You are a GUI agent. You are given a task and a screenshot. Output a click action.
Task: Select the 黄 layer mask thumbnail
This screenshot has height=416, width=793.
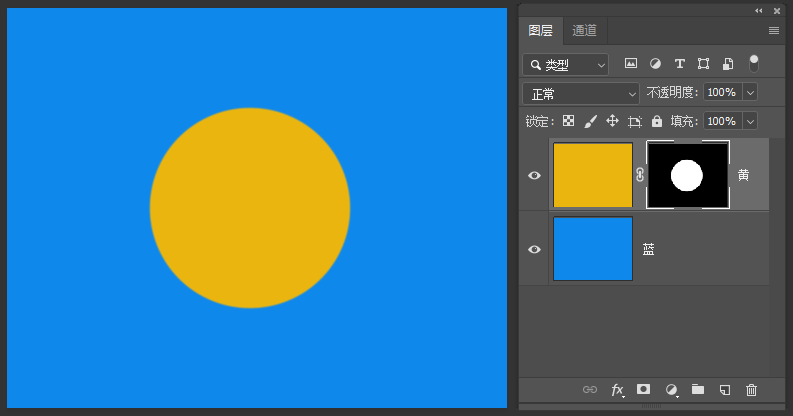(688, 175)
